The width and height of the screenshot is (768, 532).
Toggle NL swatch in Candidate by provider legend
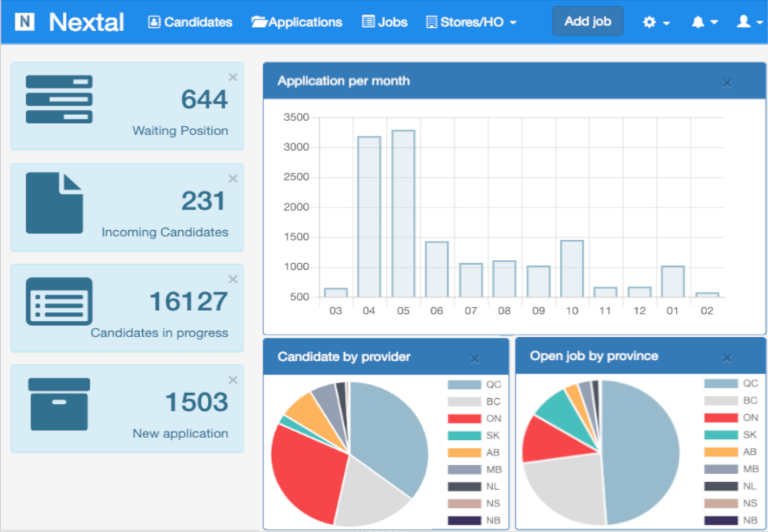pyautogui.click(x=464, y=487)
